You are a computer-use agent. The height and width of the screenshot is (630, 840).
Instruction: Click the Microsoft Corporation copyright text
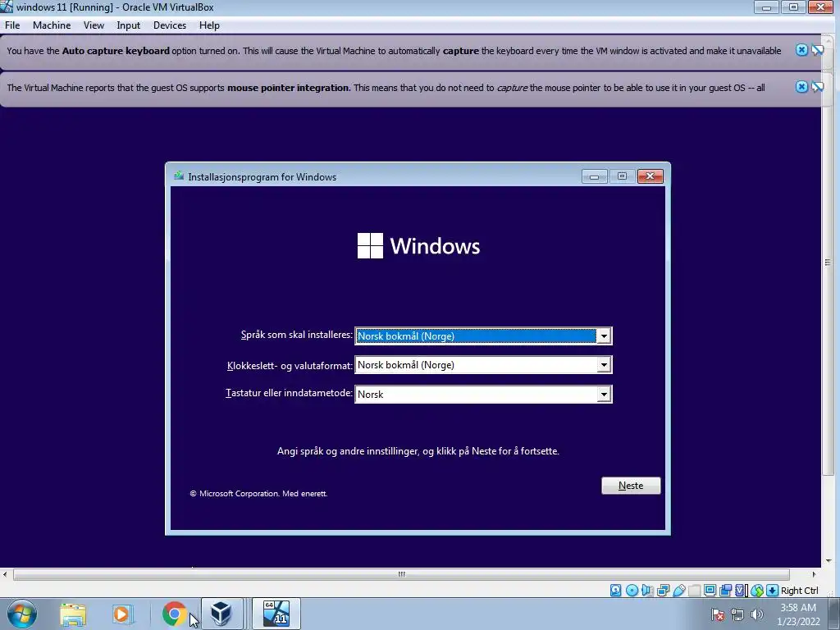click(258, 493)
